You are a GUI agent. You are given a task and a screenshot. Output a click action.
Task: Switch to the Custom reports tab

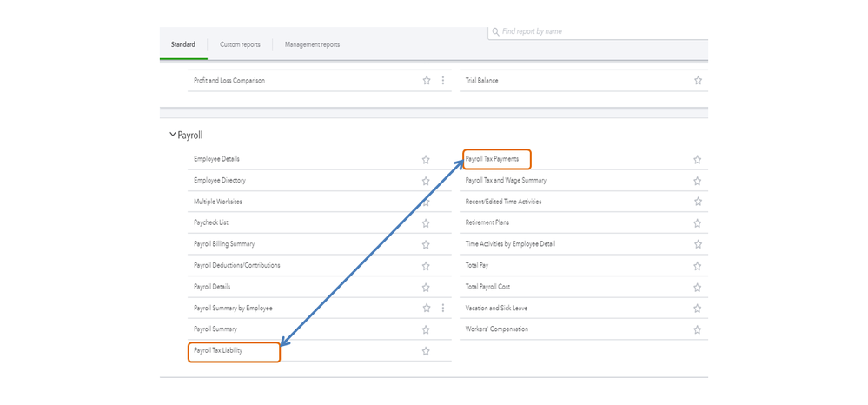(x=241, y=44)
